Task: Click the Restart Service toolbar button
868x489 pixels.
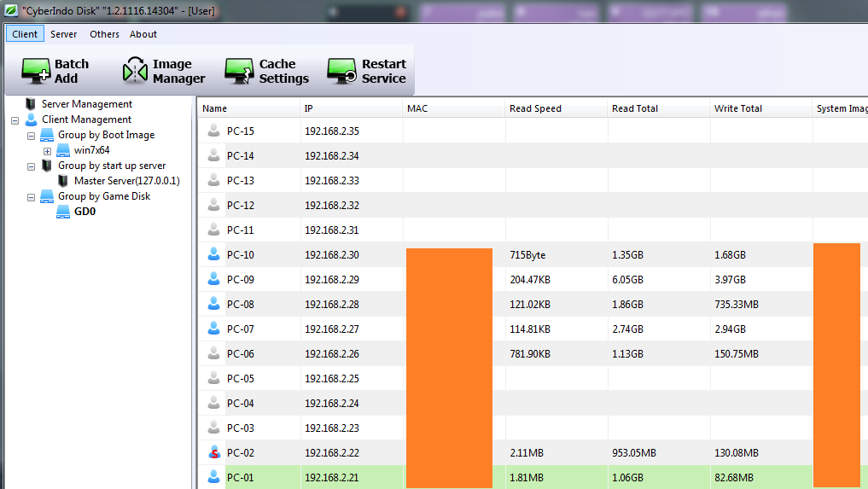Action: pos(366,72)
